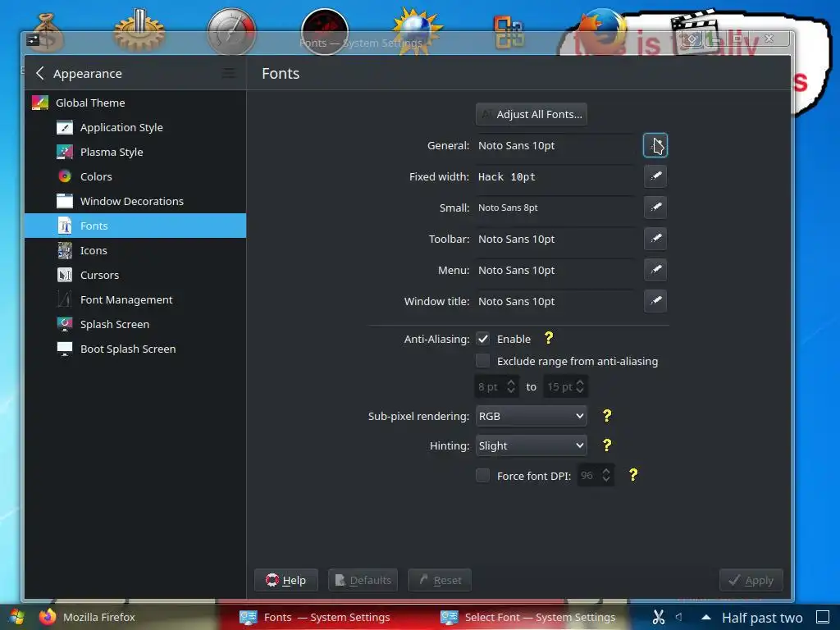Open the Hinting Slight dropdown
Image resolution: width=840 pixels, height=630 pixels.
[x=531, y=445]
